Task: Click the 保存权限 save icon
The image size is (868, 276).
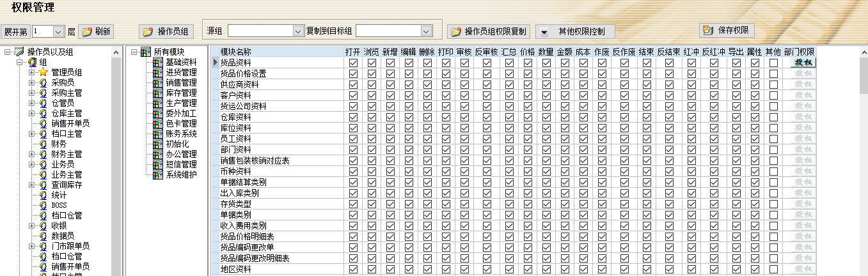Action: (x=708, y=30)
